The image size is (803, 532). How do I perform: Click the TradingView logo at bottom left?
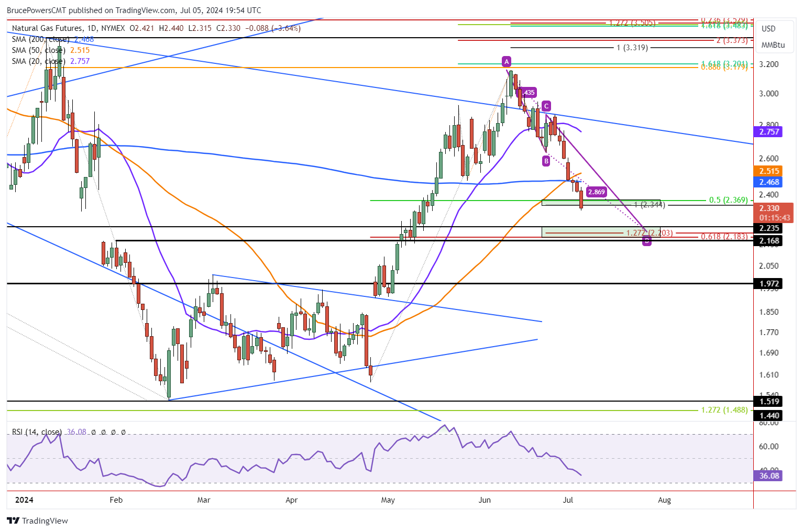37,520
